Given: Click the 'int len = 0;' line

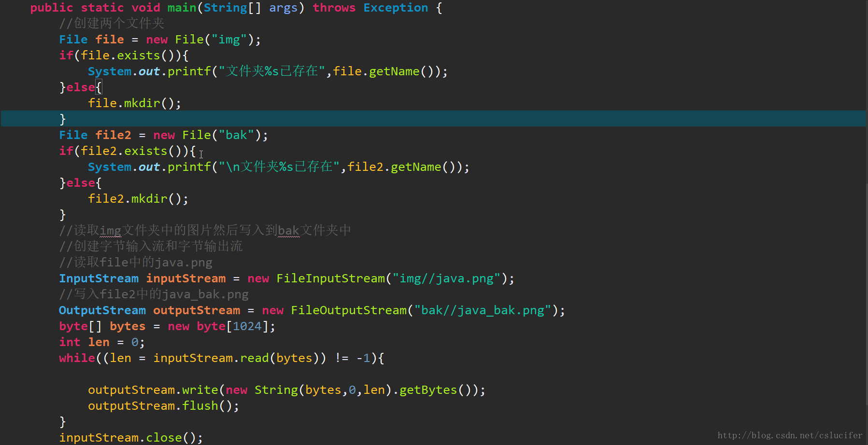Looking at the screenshot, I should pyautogui.click(x=102, y=342).
